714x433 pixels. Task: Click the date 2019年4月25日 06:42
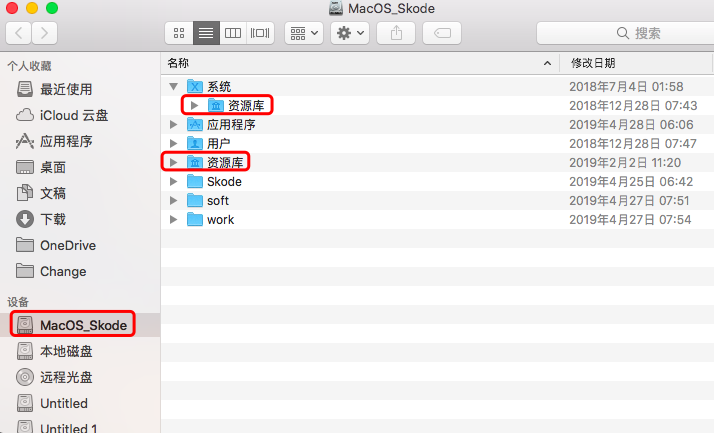(x=631, y=182)
